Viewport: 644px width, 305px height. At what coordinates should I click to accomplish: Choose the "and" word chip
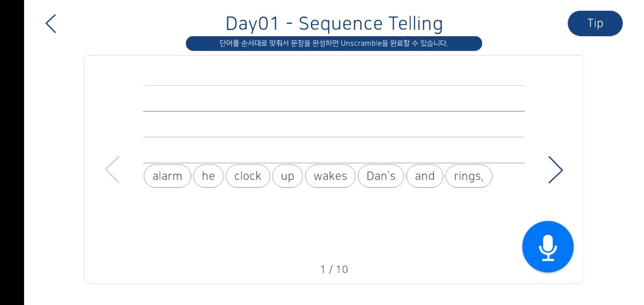425,176
